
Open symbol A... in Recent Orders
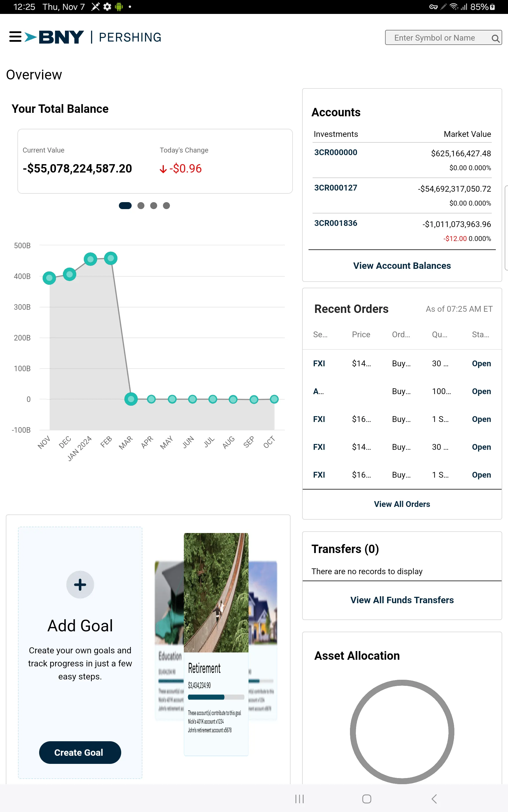click(x=318, y=391)
